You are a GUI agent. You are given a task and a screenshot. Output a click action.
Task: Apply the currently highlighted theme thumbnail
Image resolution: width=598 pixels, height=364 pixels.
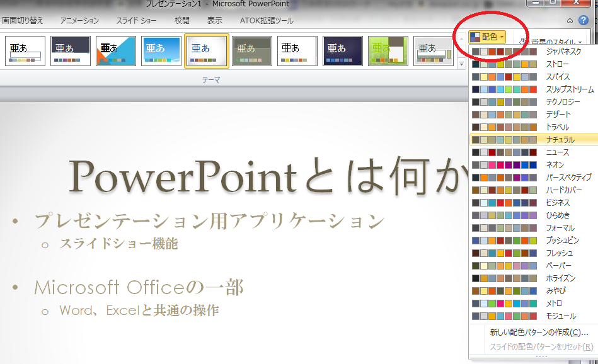[207, 51]
